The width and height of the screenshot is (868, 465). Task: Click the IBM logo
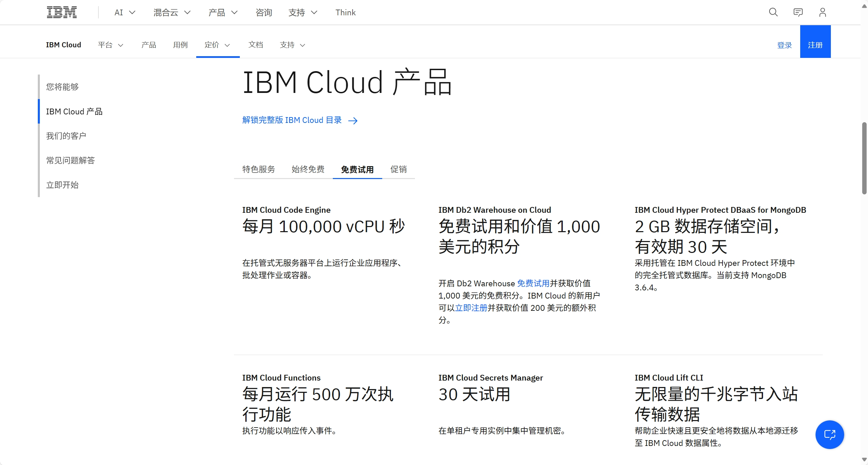point(62,12)
